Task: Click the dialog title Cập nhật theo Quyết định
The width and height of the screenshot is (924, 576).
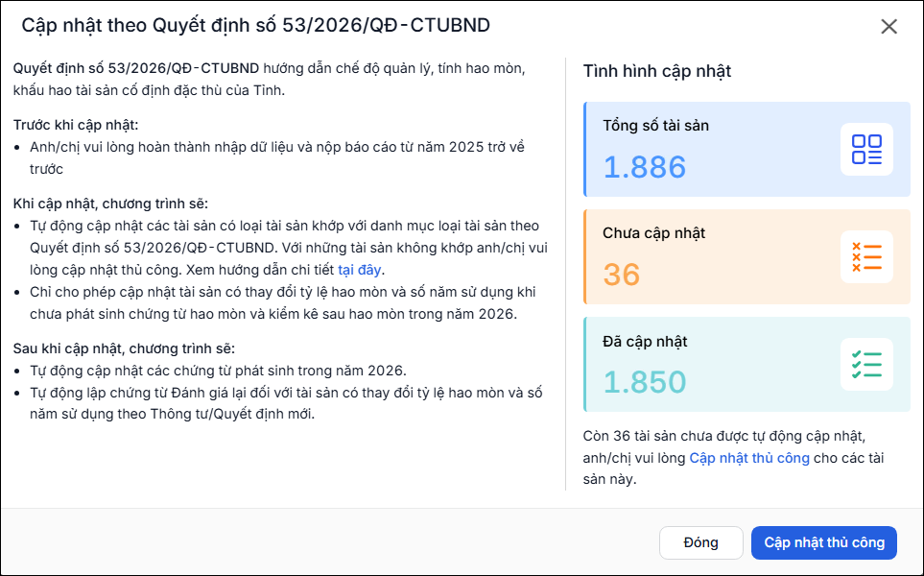Action: [x=256, y=25]
